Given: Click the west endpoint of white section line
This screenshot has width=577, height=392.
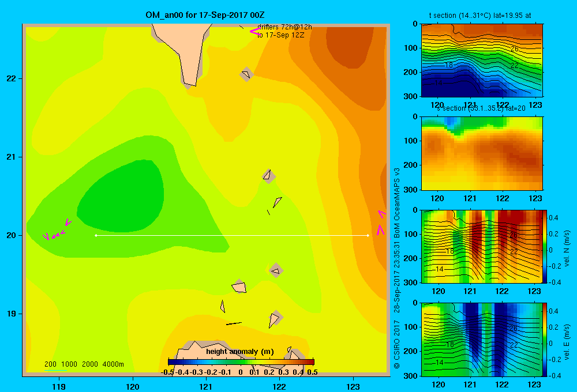Looking at the screenshot, I should pyautogui.click(x=96, y=235).
